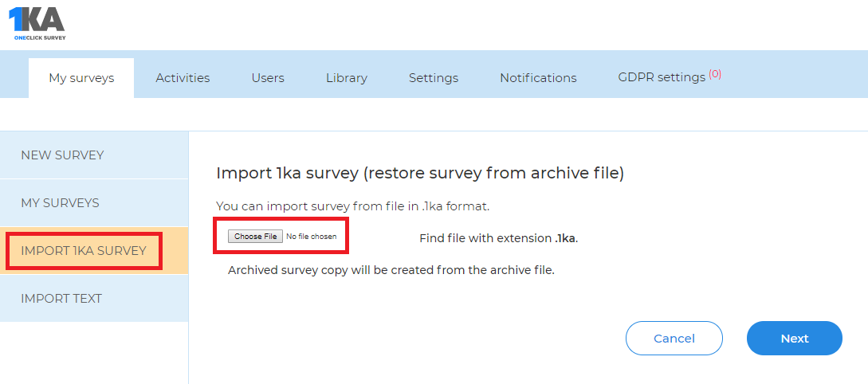The width and height of the screenshot is (868, 384).
Task: Open the GDPR settings tab
Action: pyautogui.click(x=670, y=77)
